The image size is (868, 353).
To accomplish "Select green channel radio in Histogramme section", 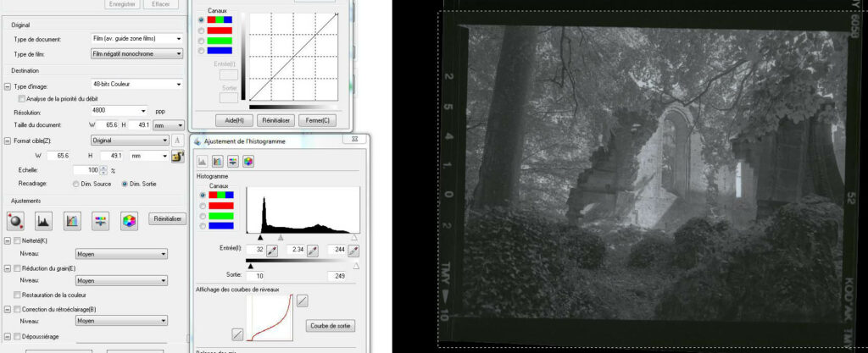I will coord(203,216).
